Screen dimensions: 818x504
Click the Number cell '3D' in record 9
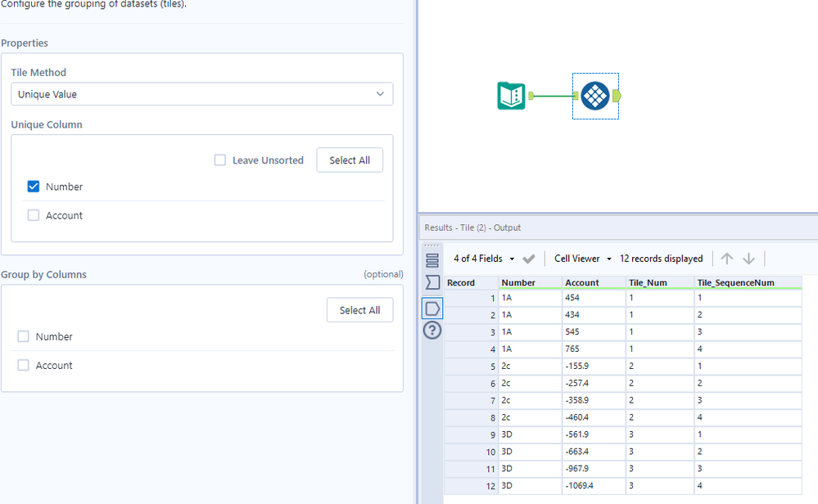530,434
